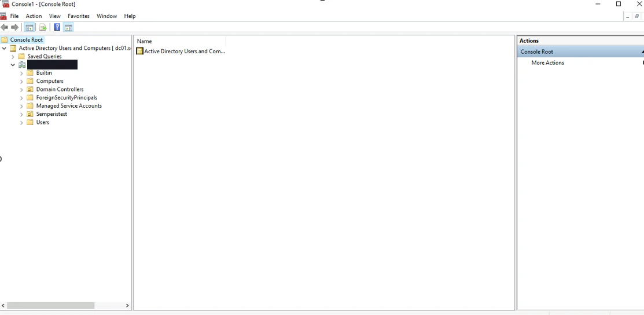Select ForeignSecurityPrincipals label in the tree

pyautogui.click(x=67, y=97)
